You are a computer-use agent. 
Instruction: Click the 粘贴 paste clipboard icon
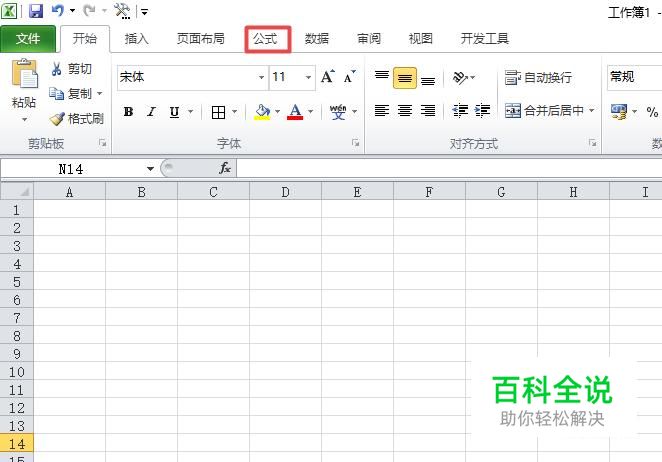[24, 74]
